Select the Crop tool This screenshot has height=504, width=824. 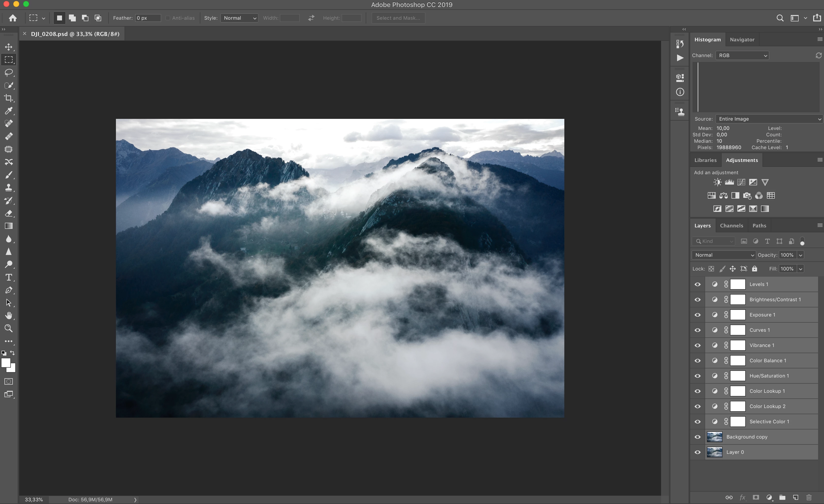(9, 98)
